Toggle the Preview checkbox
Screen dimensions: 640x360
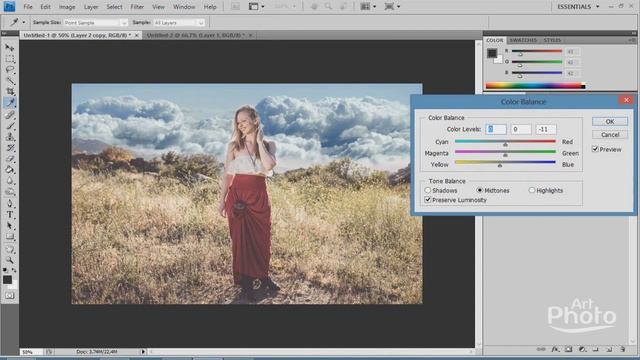(595, 149)
